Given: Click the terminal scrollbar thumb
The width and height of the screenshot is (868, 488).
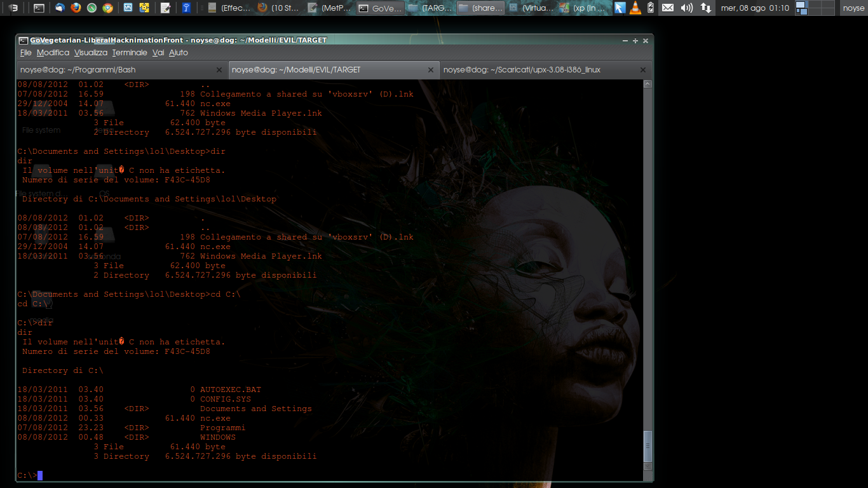Looking at the screenshot, I should pyautogui.click(x=648, y=446).
